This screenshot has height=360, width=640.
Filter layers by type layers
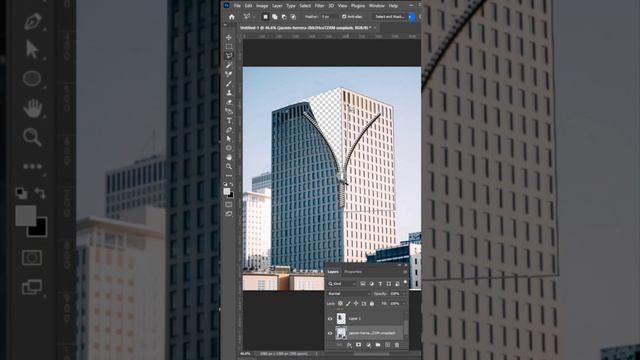click(380, 284)
